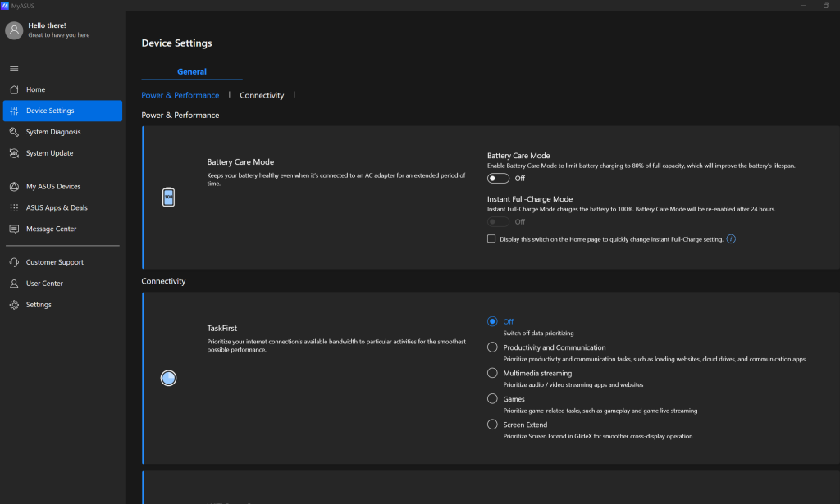
Task: Click the hamburger menu icon in sidebar
Action: (x=14, y=68)
